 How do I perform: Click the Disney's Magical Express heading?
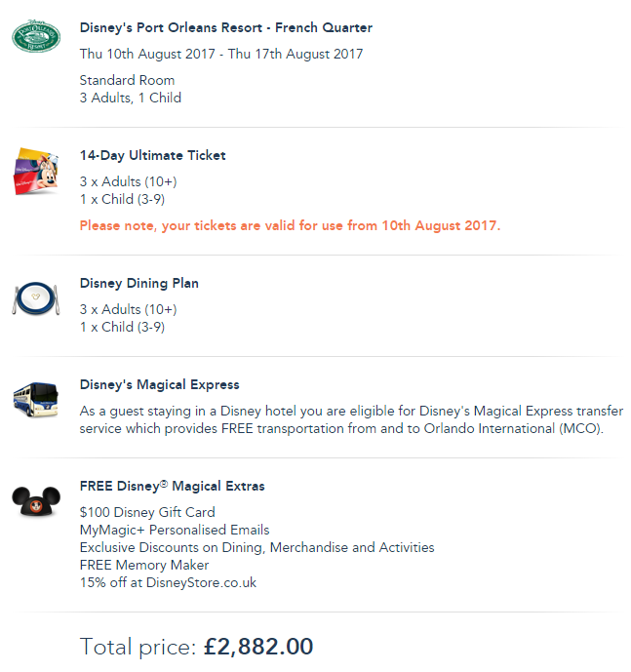coord(159,384)
